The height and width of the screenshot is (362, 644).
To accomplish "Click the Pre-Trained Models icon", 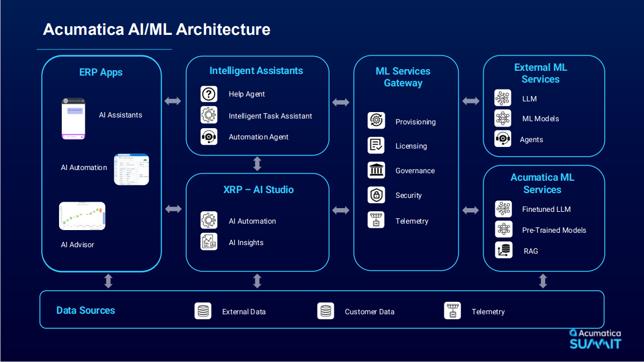I will 503,230.
